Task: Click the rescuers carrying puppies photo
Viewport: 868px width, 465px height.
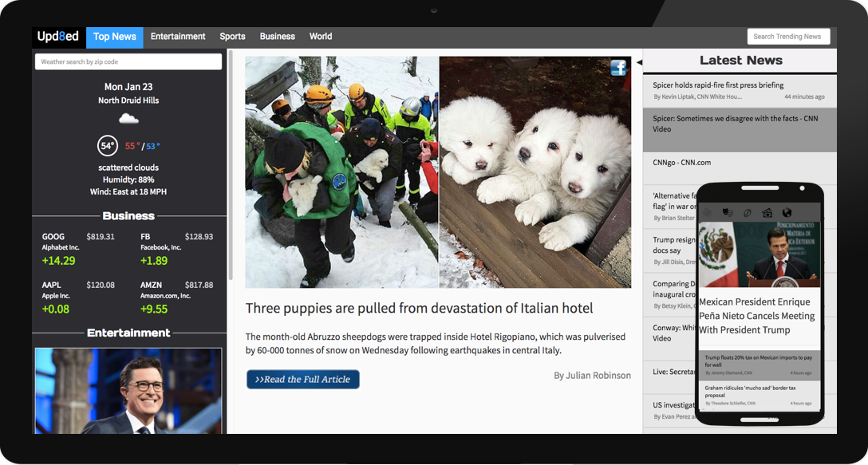Action: [342, 172]
